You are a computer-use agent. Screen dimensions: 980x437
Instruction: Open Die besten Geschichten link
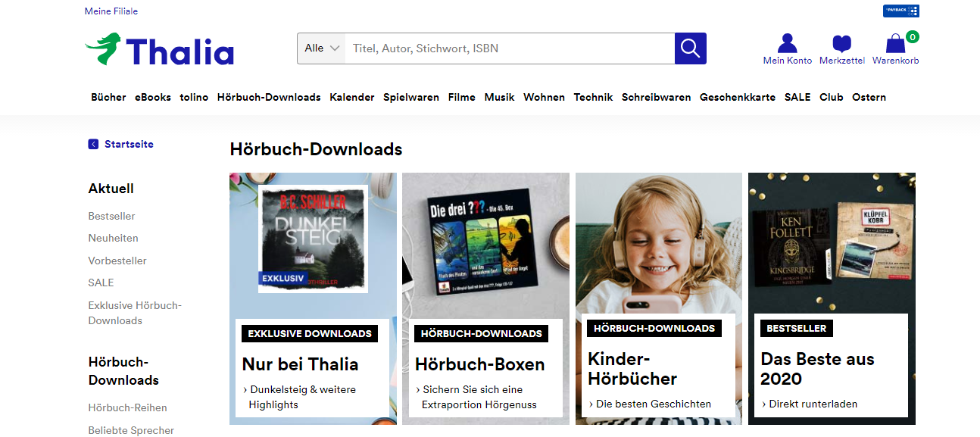pyautogui.click(x=650, y=404)
